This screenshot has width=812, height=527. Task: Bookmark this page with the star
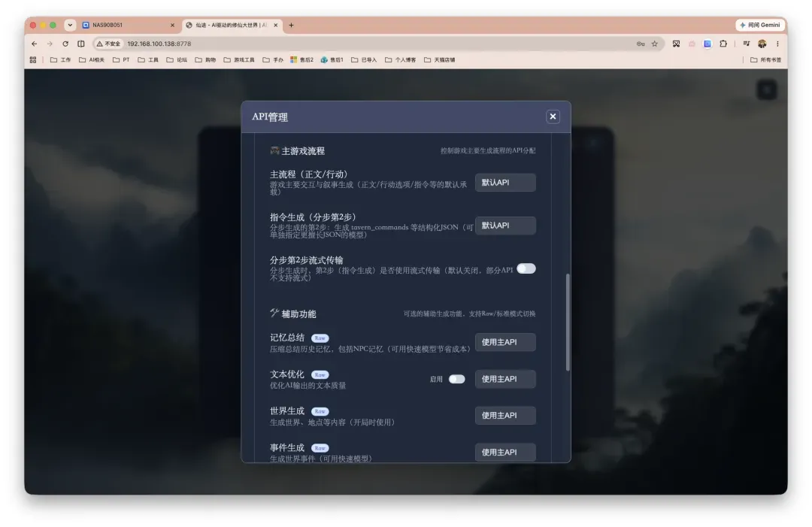pyautogui.click(x=655, y=44)
